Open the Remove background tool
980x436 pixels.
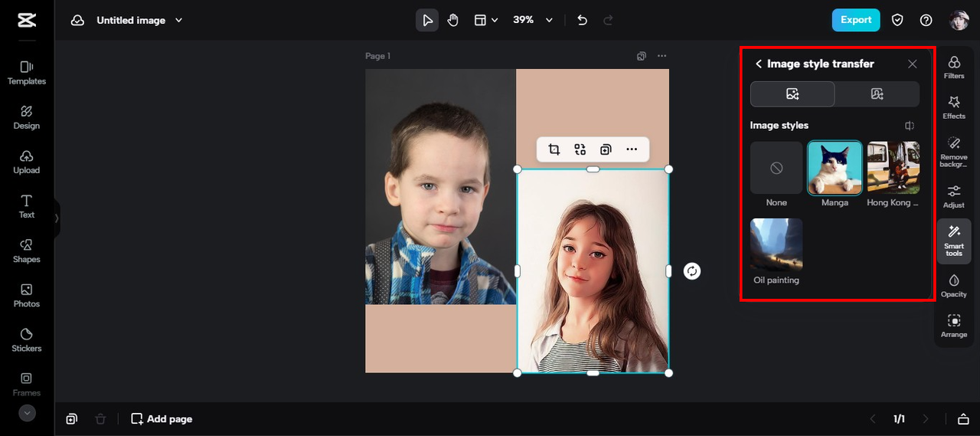(954, 152)
